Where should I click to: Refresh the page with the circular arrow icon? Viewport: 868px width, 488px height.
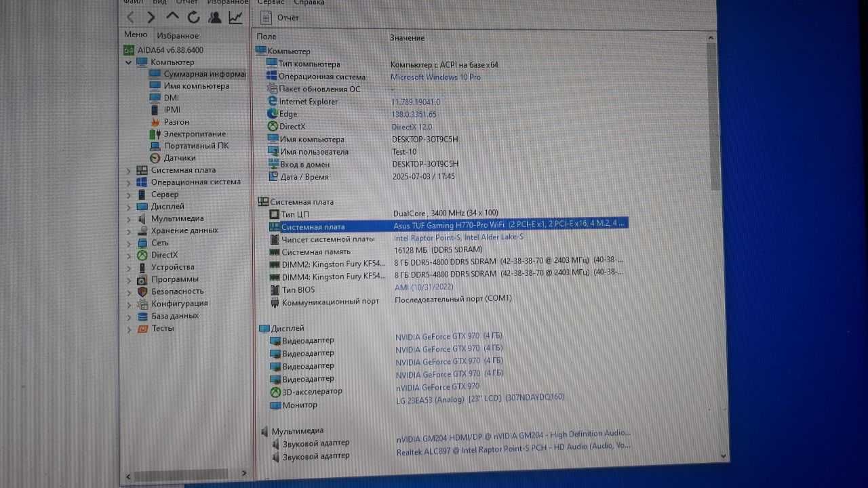point(194,18)
